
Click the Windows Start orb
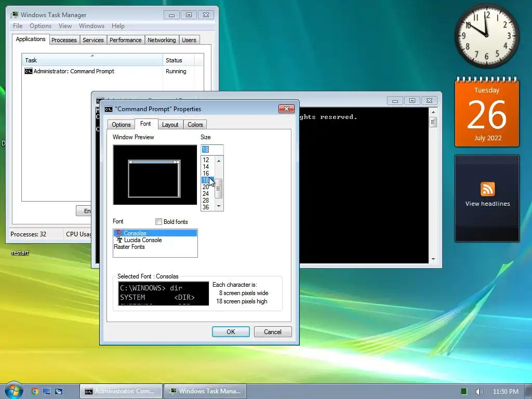[14, 391]
